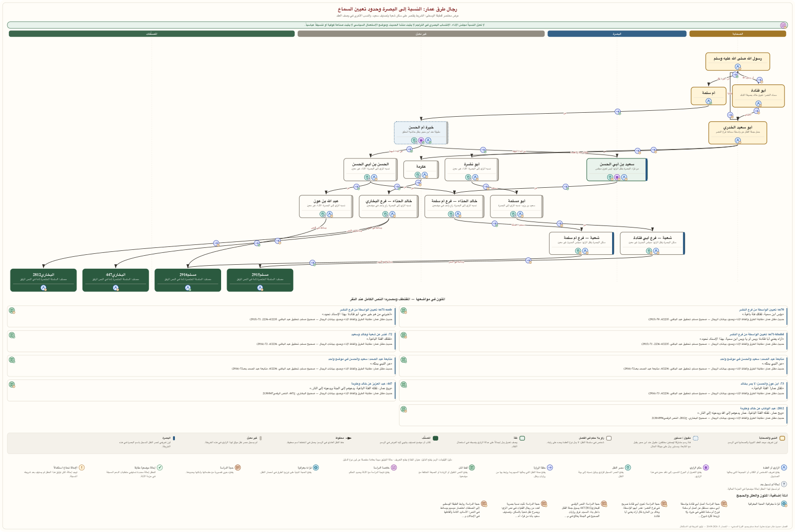Click text icon beside entry 2812 عبد الوهاب
795x532 pixels.
coord(403,409)
